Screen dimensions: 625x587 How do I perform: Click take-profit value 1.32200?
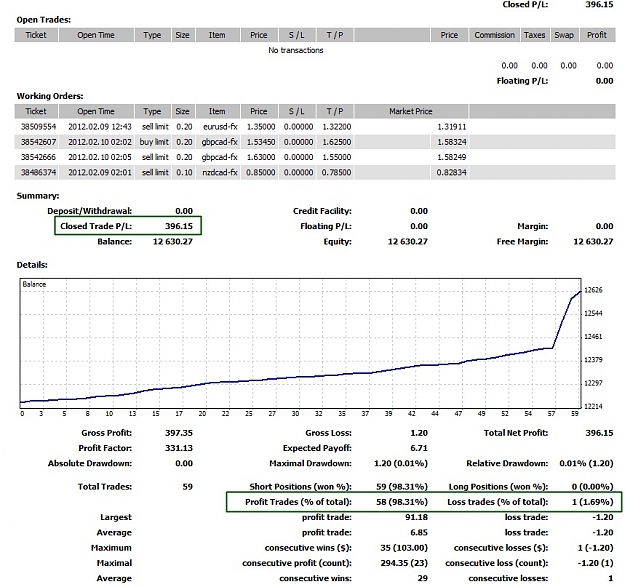337,127
